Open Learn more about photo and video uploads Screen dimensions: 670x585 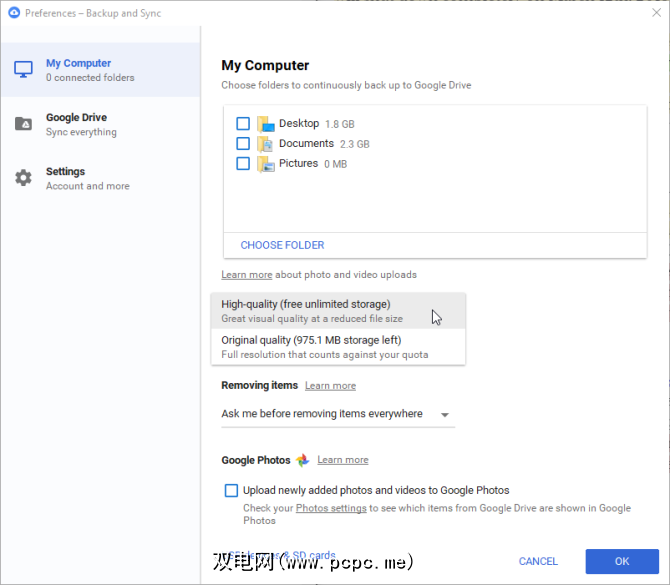pos(247,275)
